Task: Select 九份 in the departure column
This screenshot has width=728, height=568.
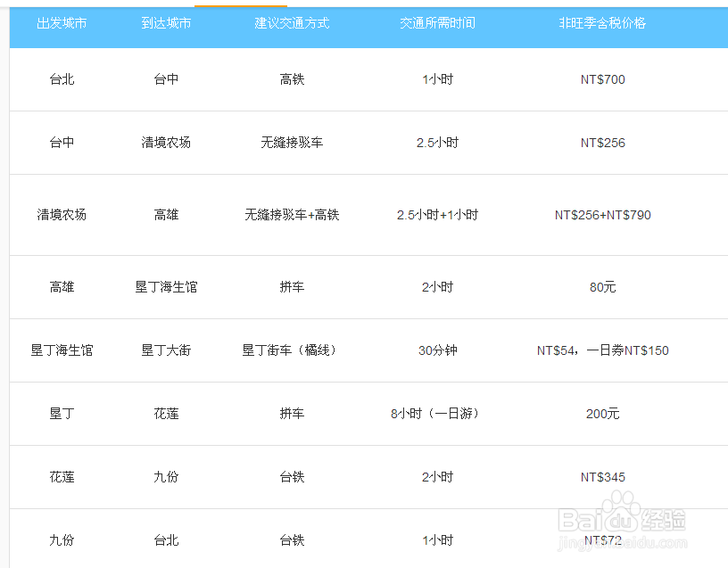Action: [x=62, y=540]
